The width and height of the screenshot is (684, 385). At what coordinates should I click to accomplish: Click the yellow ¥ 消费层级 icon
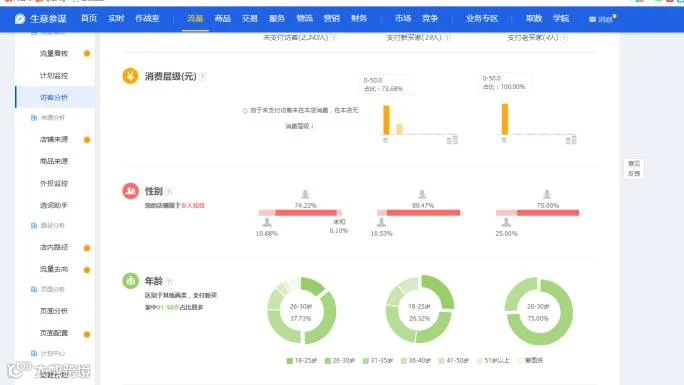130,76
